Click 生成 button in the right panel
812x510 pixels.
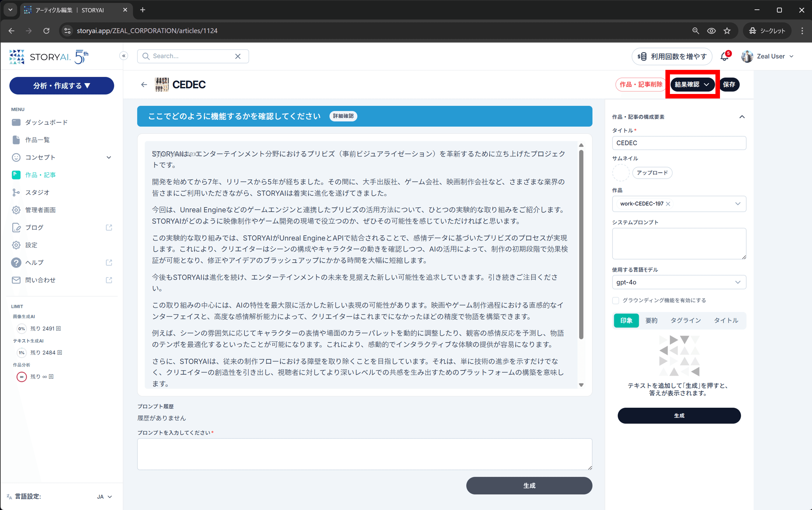pos(679,416)
